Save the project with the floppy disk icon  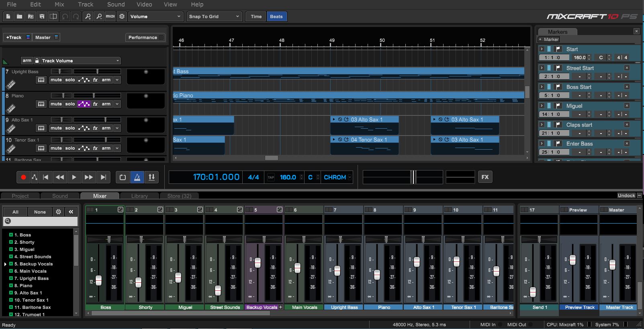[42, 16]
